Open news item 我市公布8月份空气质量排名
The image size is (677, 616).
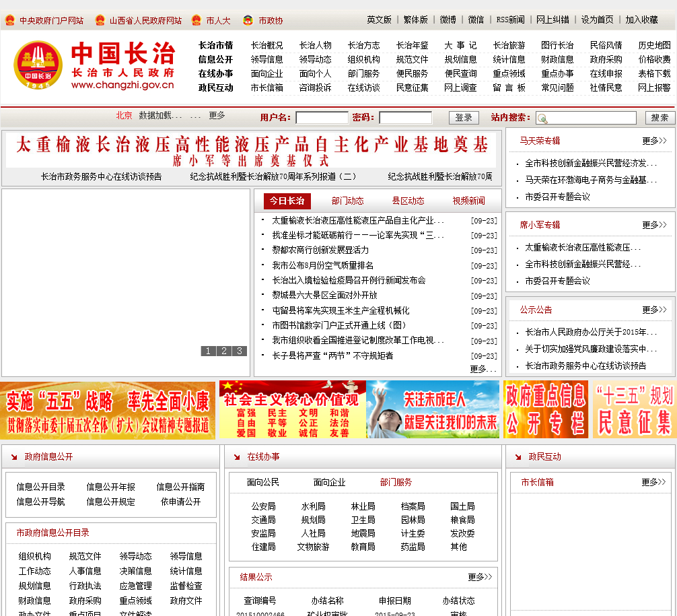322,265
